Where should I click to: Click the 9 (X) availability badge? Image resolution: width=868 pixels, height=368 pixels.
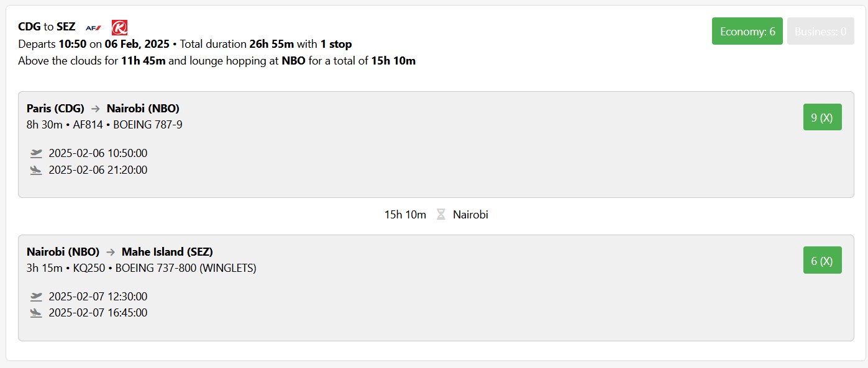[x=822, y=117]
